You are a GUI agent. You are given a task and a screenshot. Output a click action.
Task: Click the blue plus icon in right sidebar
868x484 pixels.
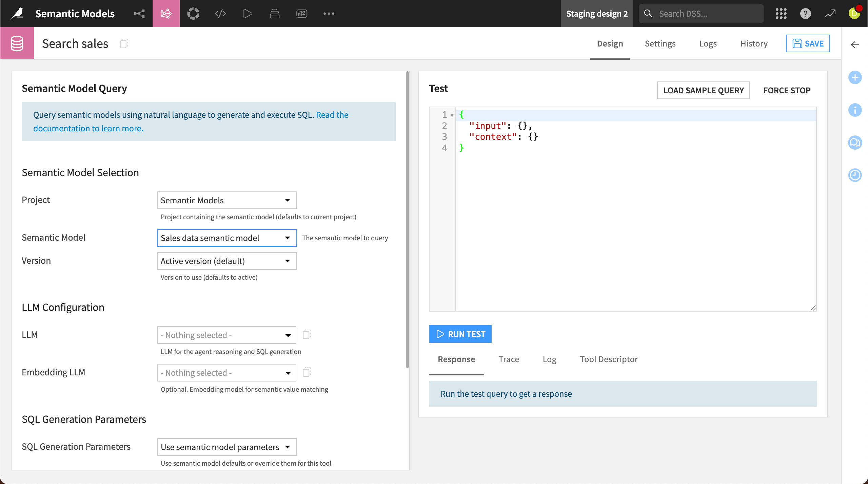click(855, 77)
